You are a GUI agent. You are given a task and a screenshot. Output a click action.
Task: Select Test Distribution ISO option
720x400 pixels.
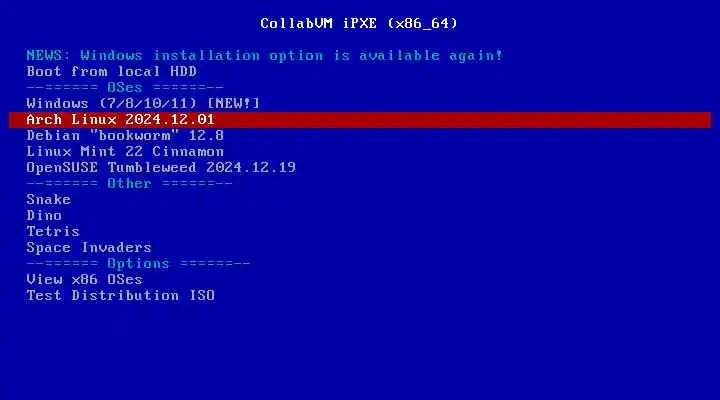point(120,295)
